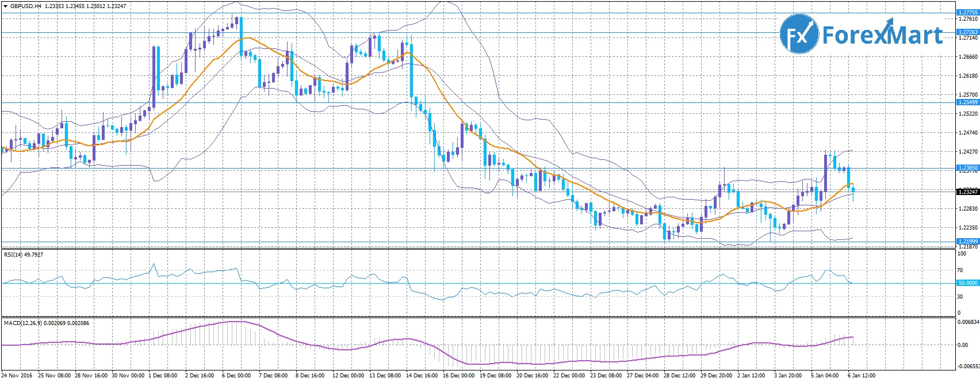Click the 13 Dec 08:00 time label

coord(386,376)
